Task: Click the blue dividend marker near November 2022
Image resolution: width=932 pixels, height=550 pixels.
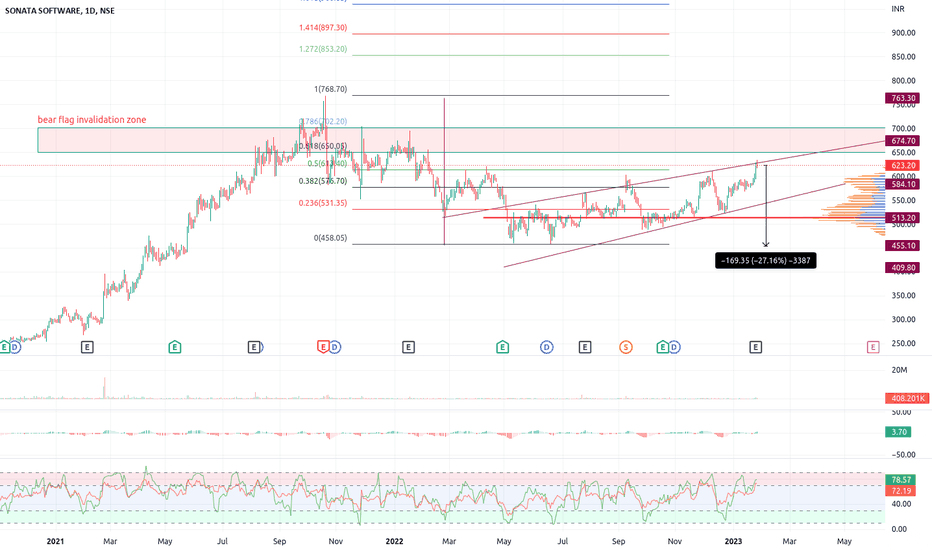Action: click(674, 347)
